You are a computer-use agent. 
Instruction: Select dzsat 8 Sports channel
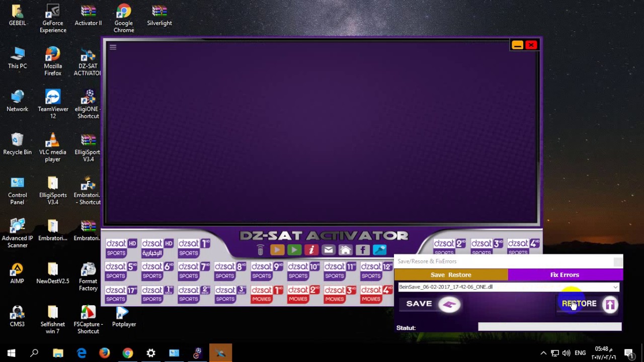[x=230, y=270]
